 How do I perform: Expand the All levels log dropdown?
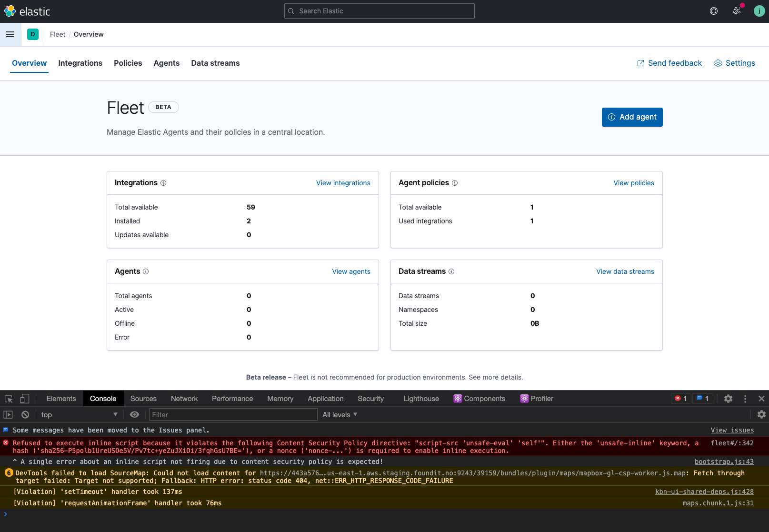[x=340, y=415]
